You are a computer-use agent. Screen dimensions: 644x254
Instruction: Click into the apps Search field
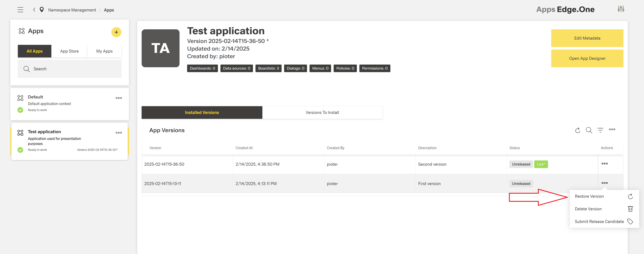(70, 69)
